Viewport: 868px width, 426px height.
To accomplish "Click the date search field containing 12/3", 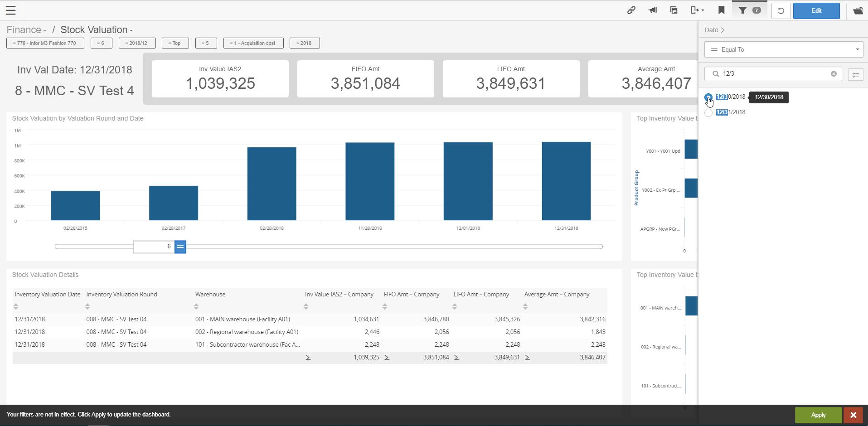I will pos(772,73).
